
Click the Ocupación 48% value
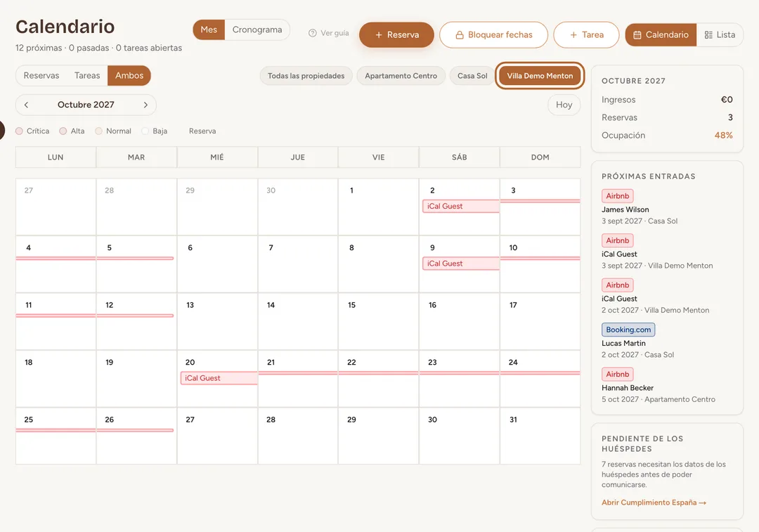click(x=723, y=136)
